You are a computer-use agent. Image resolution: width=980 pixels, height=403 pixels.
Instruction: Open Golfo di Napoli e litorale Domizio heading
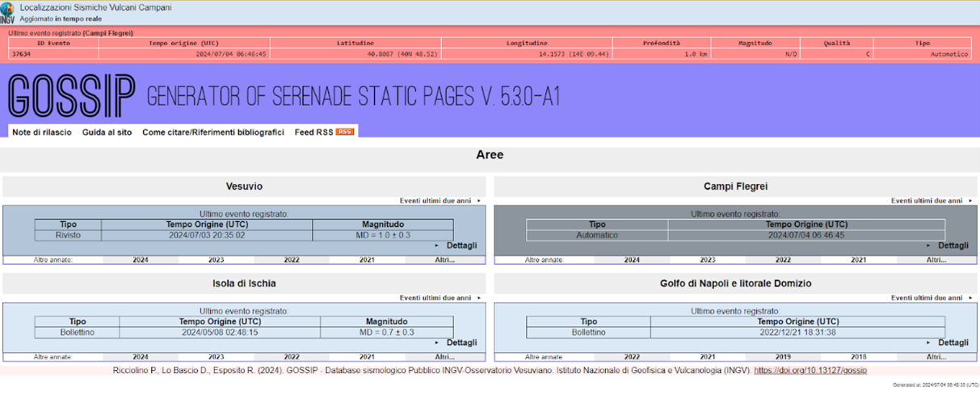pyautogui.click(x=735, y=283)
